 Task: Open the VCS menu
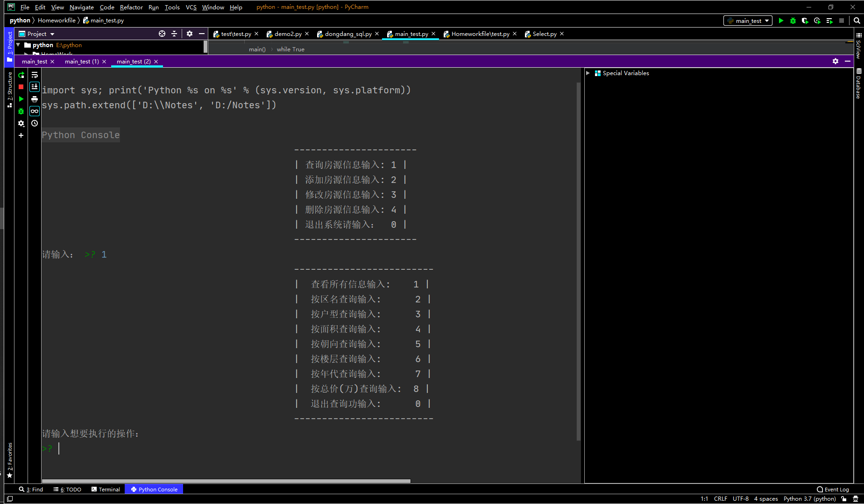(191, 7)
